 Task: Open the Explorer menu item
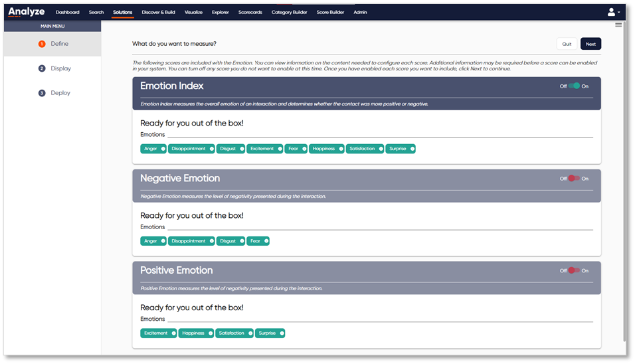(221, 12)
